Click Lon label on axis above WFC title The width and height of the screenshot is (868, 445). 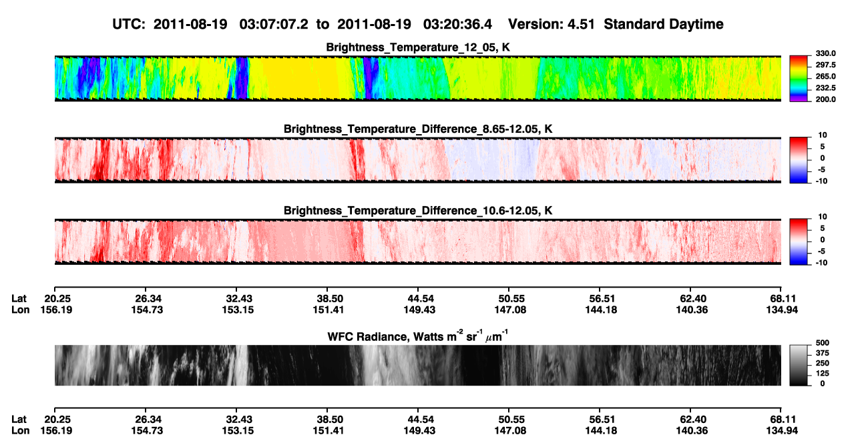pyautogui.click(x=20, y=310)
